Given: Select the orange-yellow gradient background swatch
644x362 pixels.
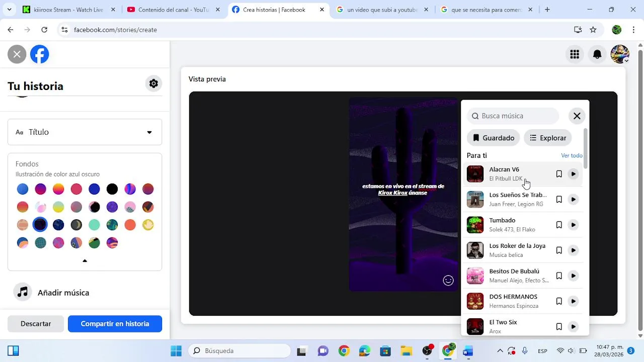Looking at the screenshot, I should [x=58, y=189].
